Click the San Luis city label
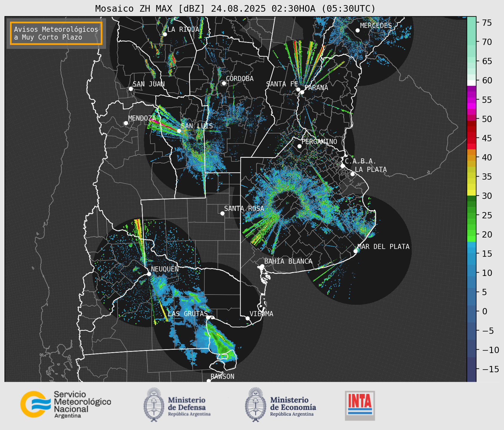 197,126
